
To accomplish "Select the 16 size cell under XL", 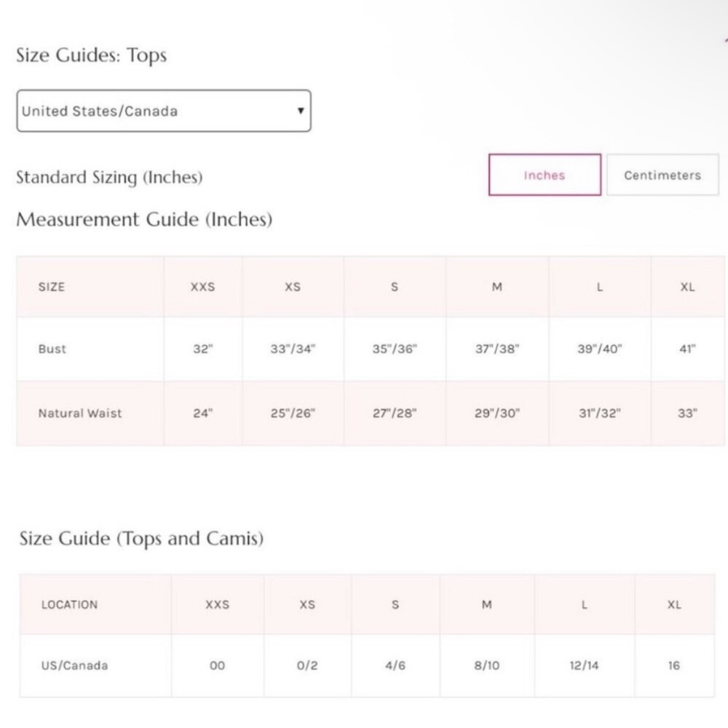I will 674,665.
